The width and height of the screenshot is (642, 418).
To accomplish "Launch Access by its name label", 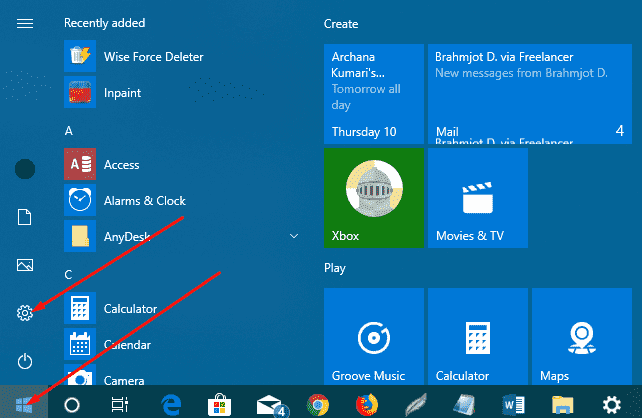I will (122, 165).
